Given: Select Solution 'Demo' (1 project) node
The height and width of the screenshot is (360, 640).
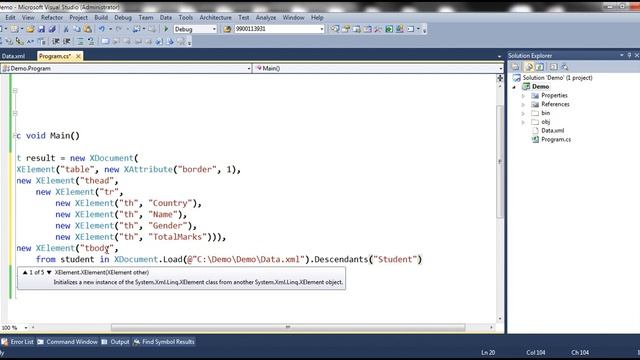Looking at the screenshot, I should (x=557, y=78).
